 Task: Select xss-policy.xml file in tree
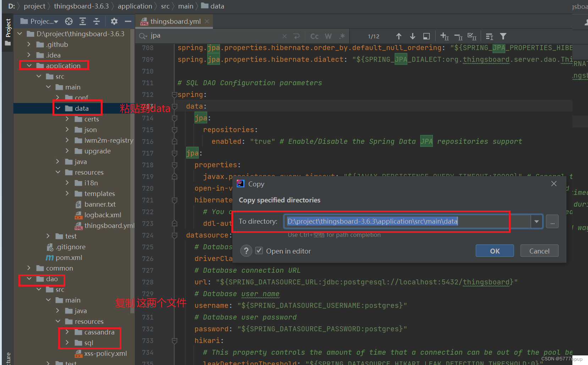coord(101,353)
